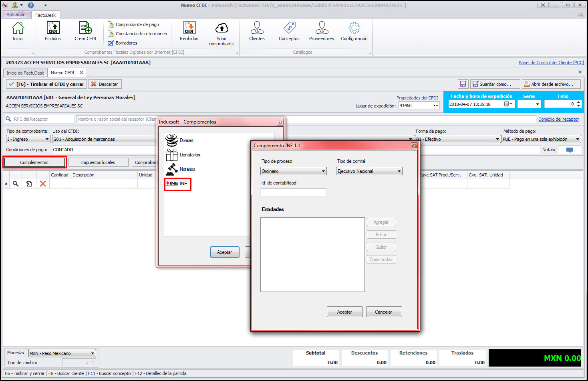Select Donatarias complement
This screenshot has width=588, height=381.
click(183, 155)
